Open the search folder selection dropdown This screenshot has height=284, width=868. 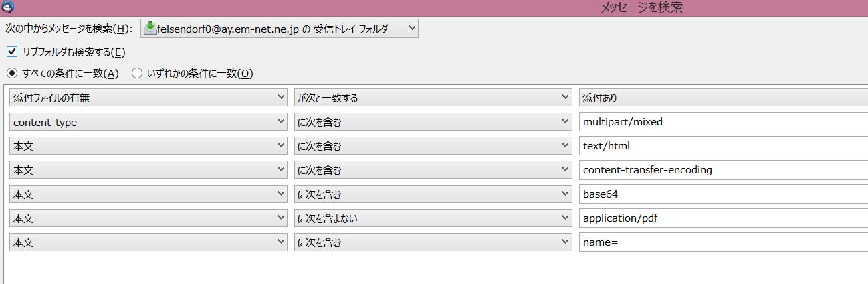click(280, 28)
